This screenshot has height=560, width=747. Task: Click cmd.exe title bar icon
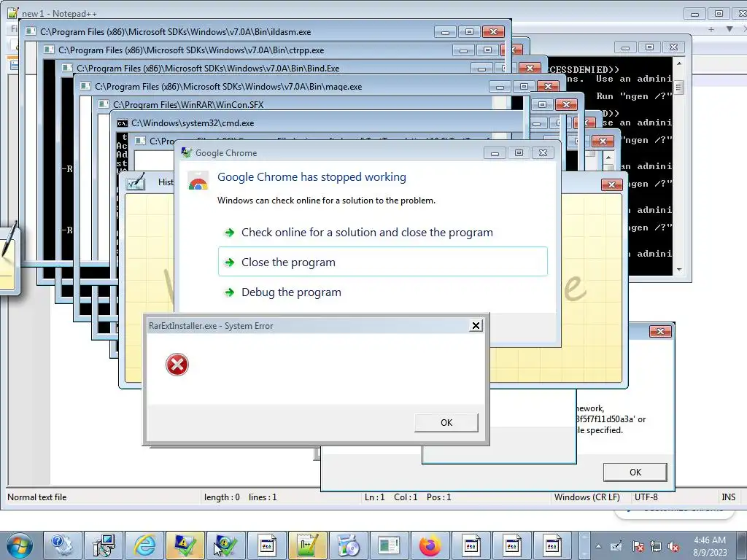pos(123,123)
